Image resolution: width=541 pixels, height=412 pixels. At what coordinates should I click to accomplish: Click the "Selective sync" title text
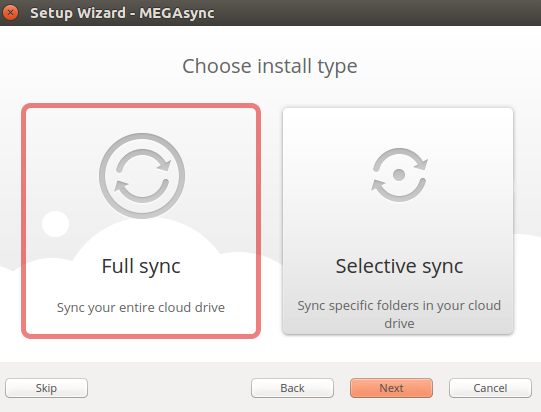[x=399, y=267]
